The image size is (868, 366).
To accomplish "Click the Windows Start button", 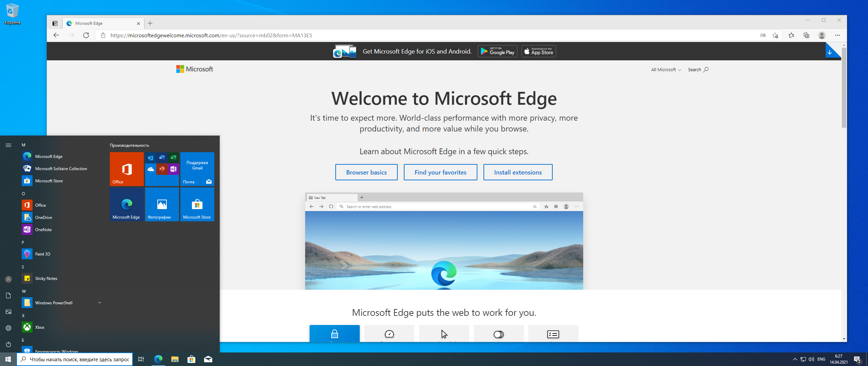I will [8, 359].
